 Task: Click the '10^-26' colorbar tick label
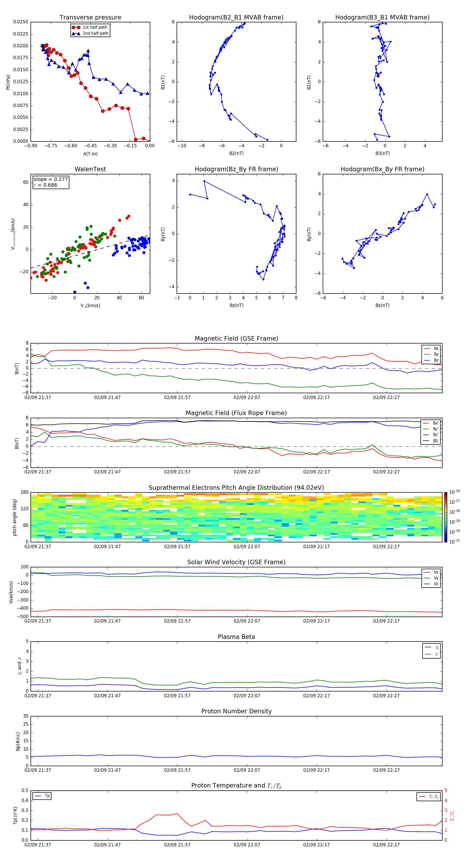tap(455, 492)
